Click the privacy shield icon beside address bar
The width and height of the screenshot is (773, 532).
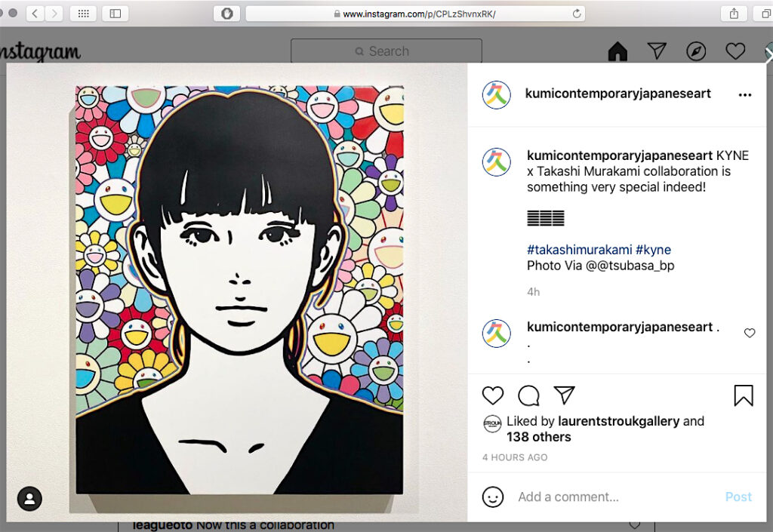pos(226,14)
